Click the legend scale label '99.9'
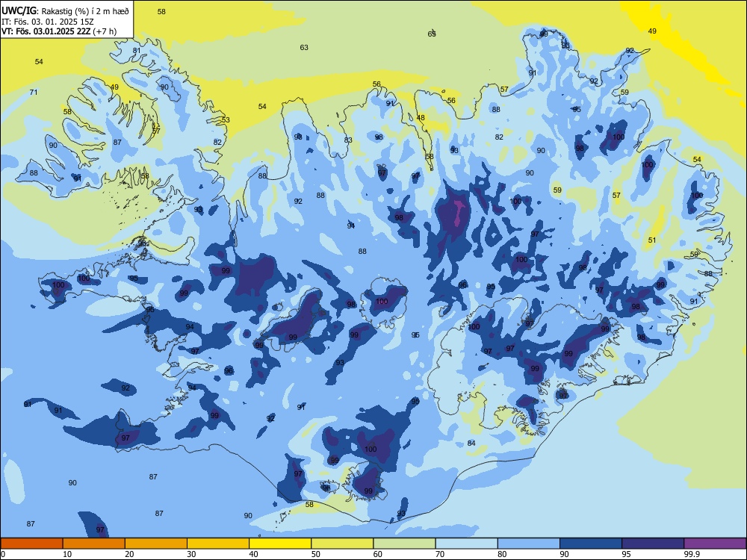 (692, 554)
